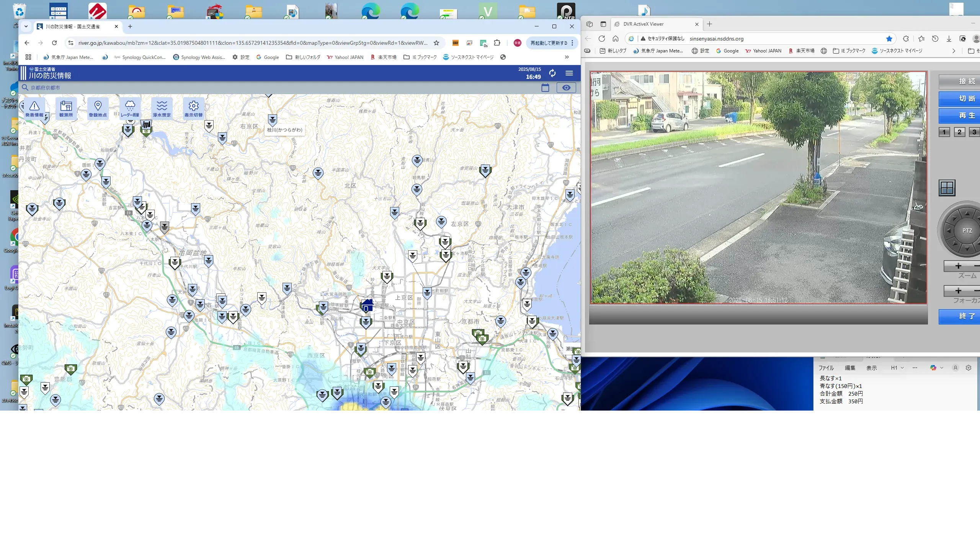Click the quad split-screen layout icon
The image size is (980, 551).
point(947,188)
